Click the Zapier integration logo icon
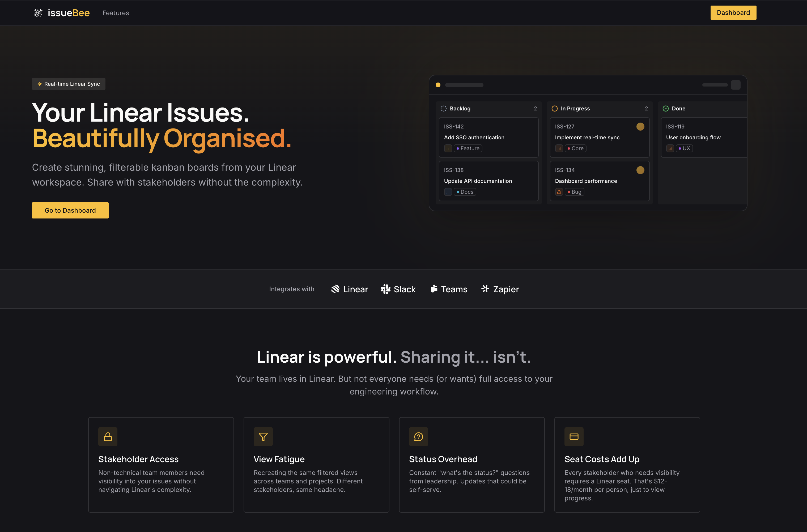The image size is (807, 532). pos(485,289)
